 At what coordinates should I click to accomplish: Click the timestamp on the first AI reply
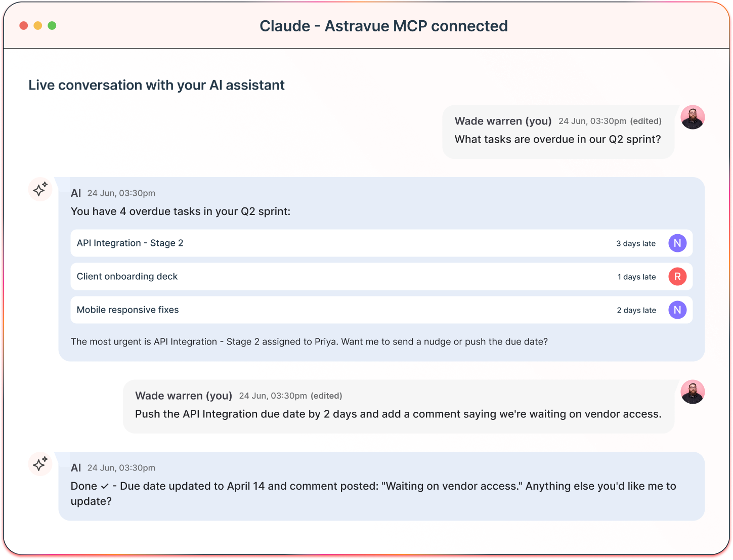coord(121,193)
